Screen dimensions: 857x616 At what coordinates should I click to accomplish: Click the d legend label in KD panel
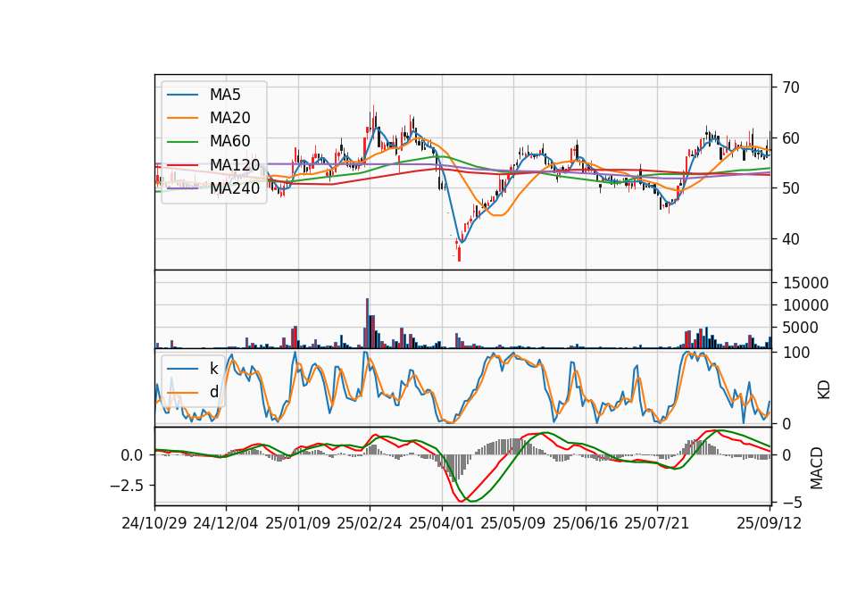click(x=213, y=392)
